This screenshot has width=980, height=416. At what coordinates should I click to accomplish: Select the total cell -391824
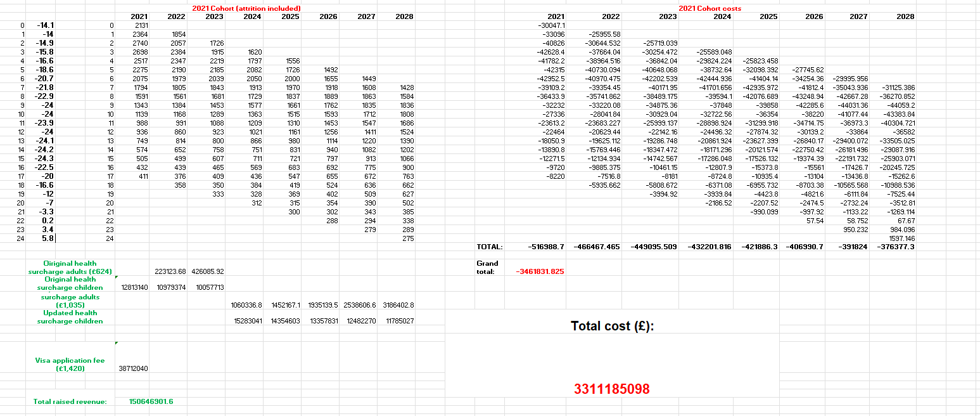853,247
